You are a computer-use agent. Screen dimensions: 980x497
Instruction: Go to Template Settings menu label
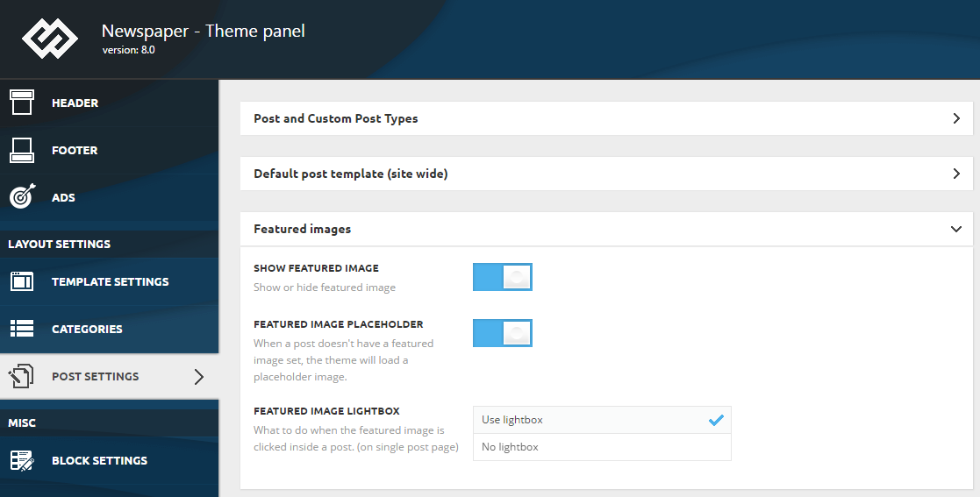click(110, 281)
